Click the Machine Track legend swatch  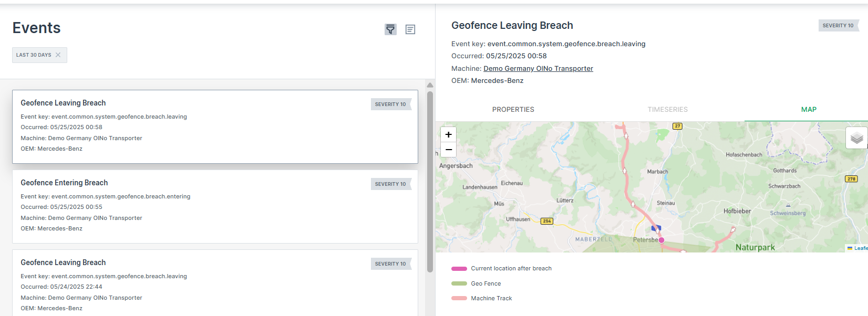(x=459, y=298)
